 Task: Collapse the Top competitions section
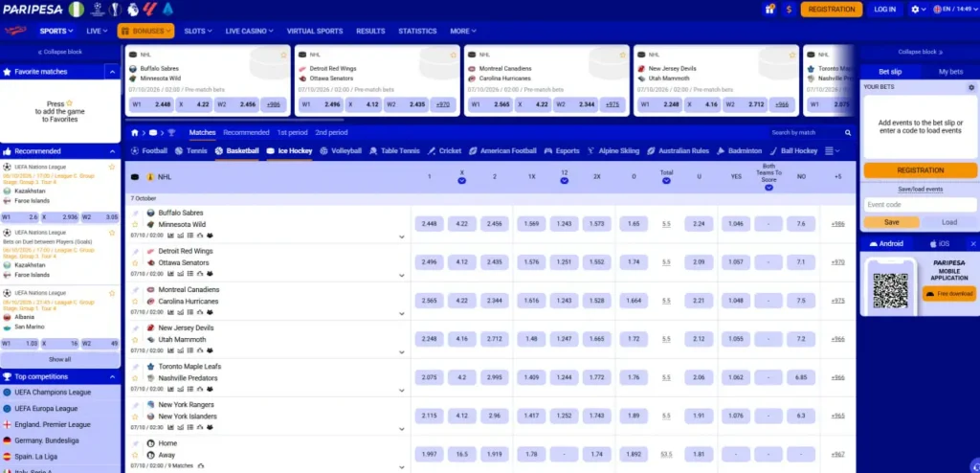(x=113, y=377)
